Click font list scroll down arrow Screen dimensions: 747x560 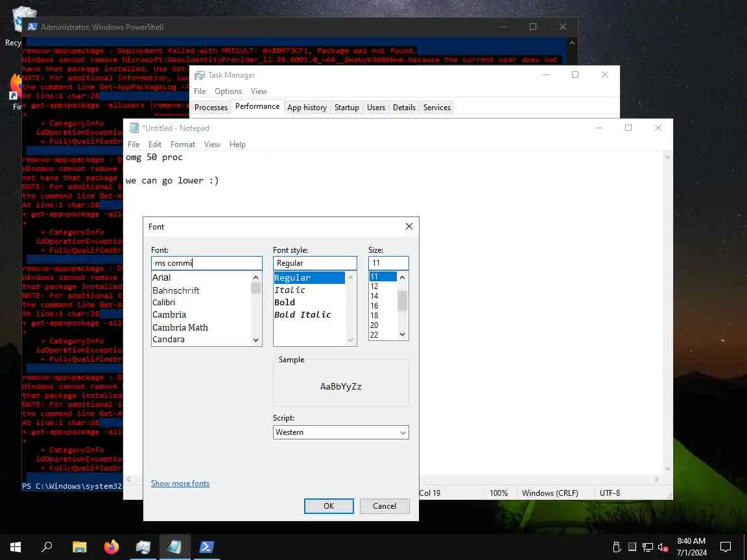[x=256, y=340]
